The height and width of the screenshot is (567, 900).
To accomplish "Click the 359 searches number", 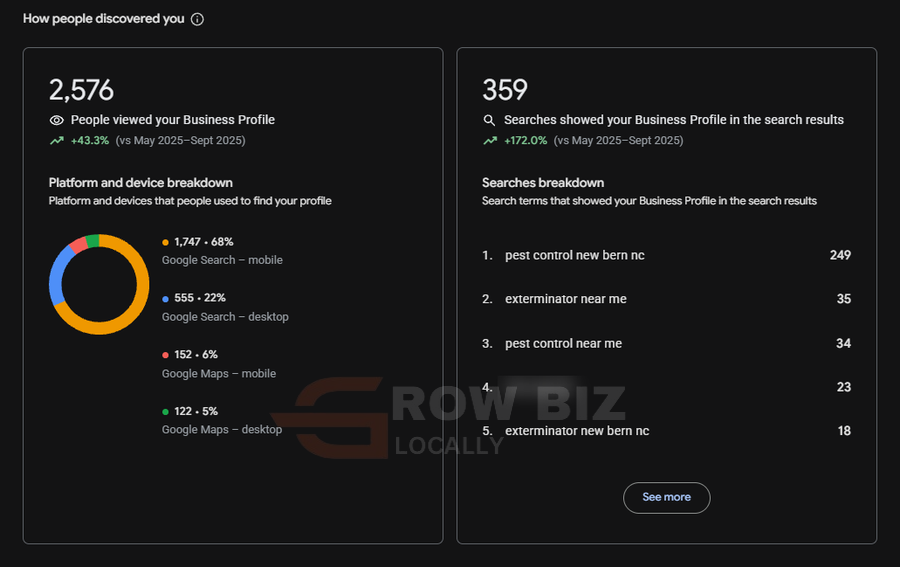I will click(x=505, y=90).
